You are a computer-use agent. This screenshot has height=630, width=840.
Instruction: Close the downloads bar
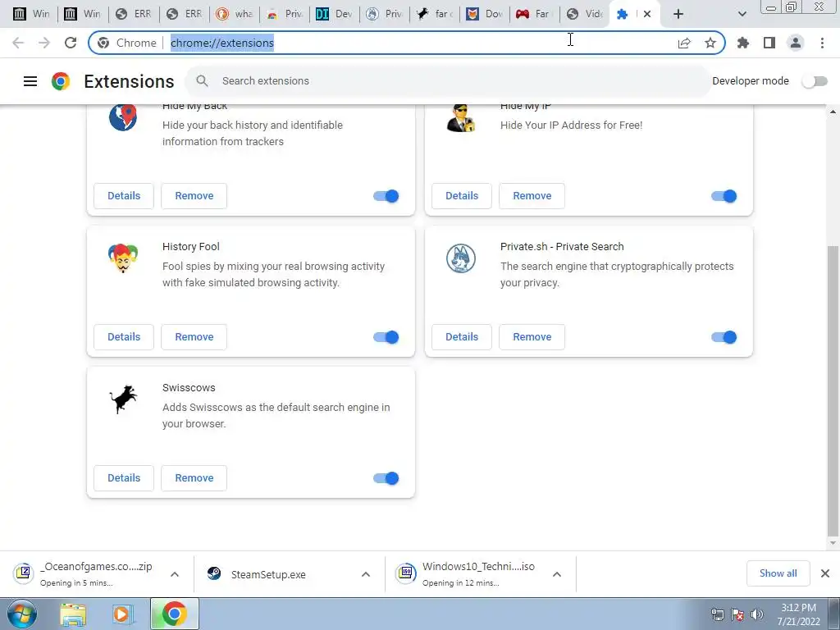(825, 573)
